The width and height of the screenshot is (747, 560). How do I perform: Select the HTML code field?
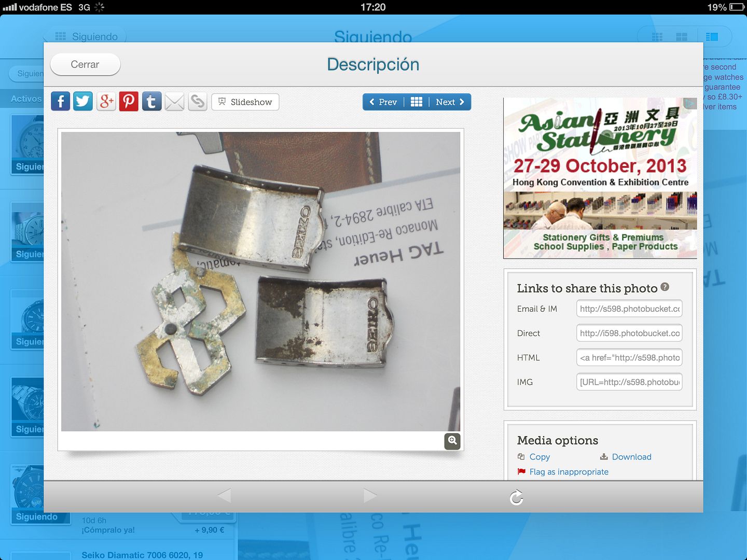629,357
